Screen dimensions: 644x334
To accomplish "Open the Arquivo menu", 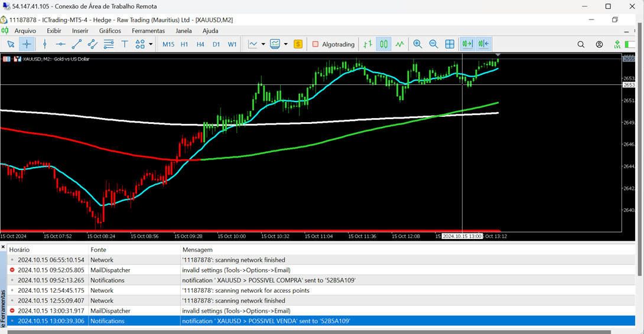I will coord(25,31).
